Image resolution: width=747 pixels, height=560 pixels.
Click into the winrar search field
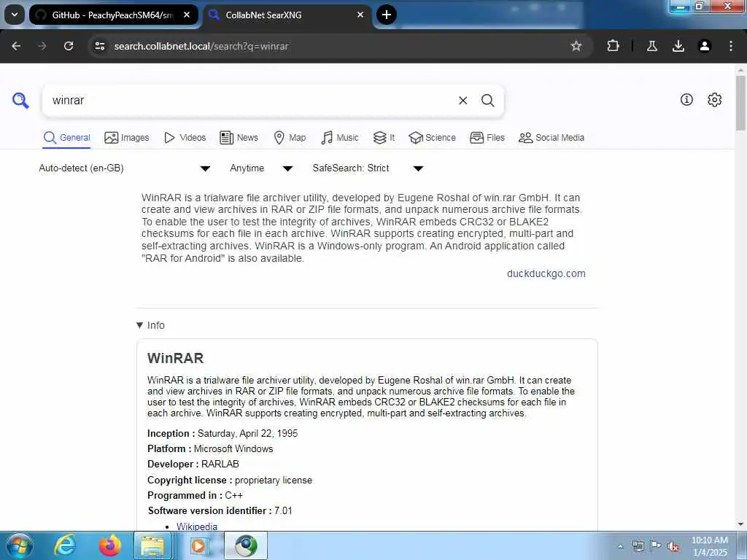point(248,101)
